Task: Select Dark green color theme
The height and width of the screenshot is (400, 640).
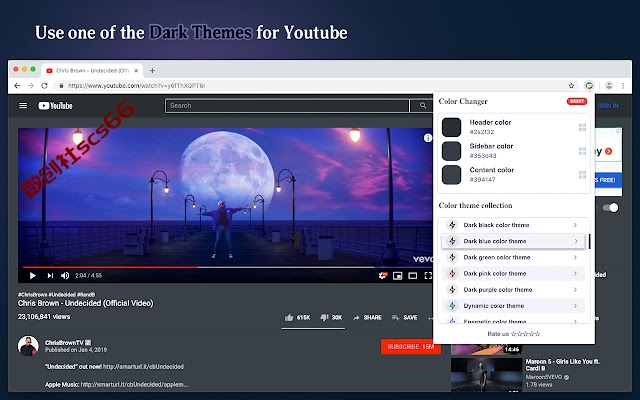Action: click(x=513, y=258)
